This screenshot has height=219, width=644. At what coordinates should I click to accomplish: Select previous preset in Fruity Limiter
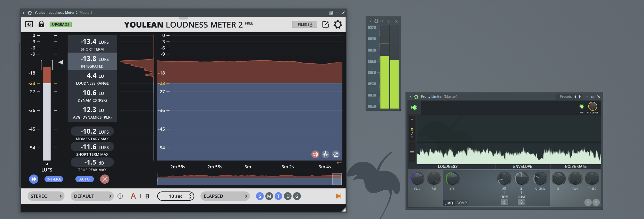[x=575, y=97]
